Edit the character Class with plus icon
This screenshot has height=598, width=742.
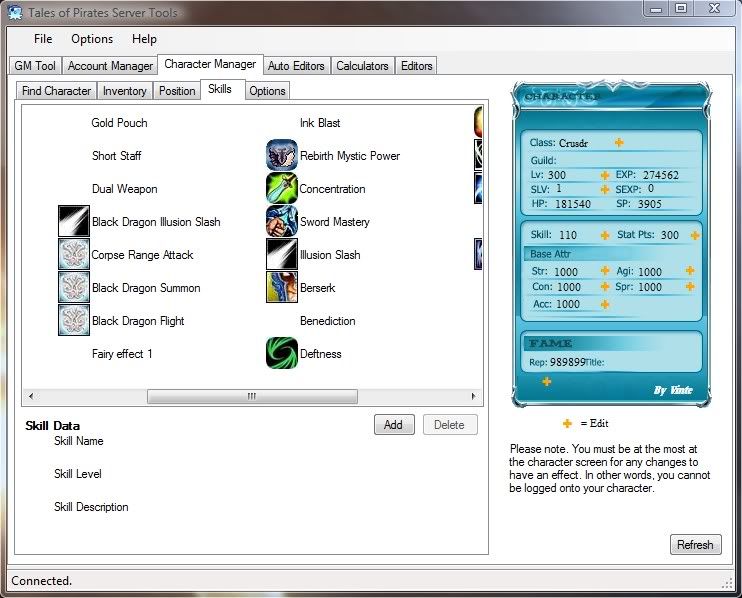click(x=619, y=142)
